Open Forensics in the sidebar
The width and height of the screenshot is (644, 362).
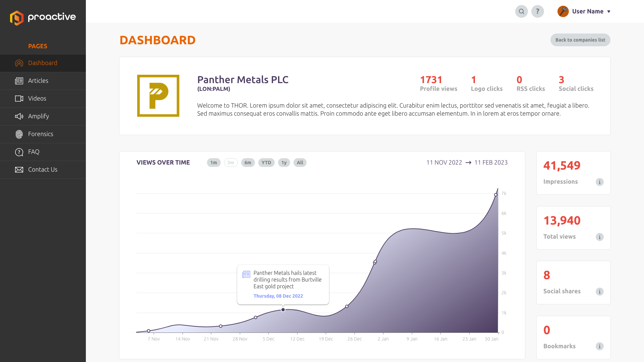pyautogui.click(x=43, y=134)
